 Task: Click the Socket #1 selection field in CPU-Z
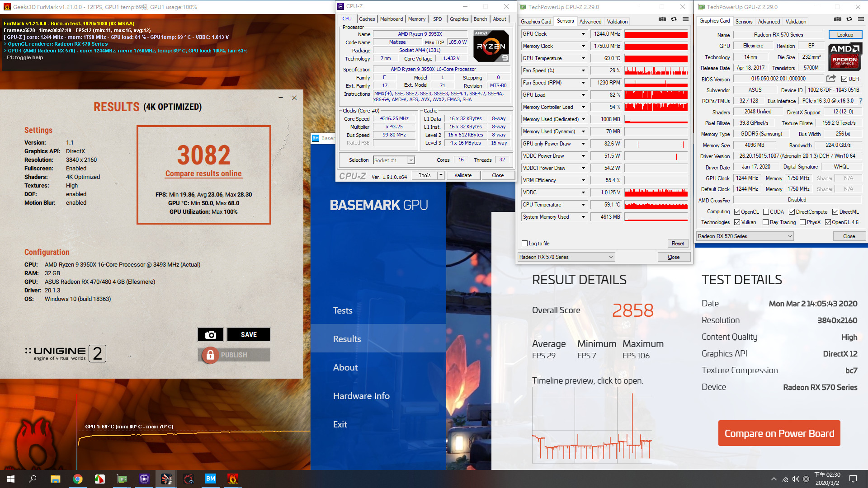click(394, 160)
